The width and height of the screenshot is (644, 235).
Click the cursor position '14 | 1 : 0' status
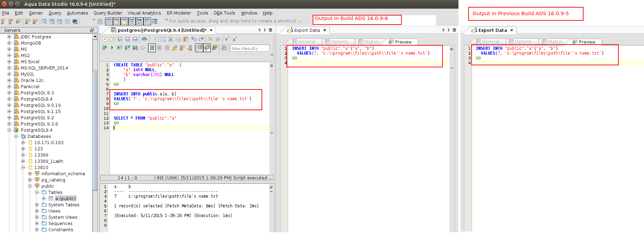[127, 178]
